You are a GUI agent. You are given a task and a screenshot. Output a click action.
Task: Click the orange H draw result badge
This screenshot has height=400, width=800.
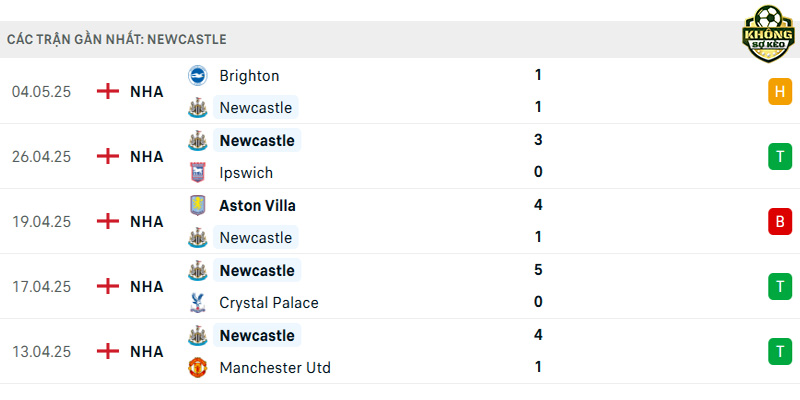(780, 92)
